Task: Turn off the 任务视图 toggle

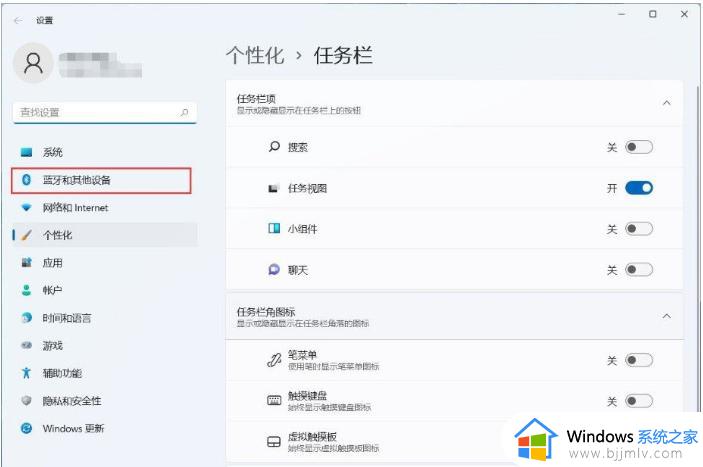Action: (x=639, y=188)
